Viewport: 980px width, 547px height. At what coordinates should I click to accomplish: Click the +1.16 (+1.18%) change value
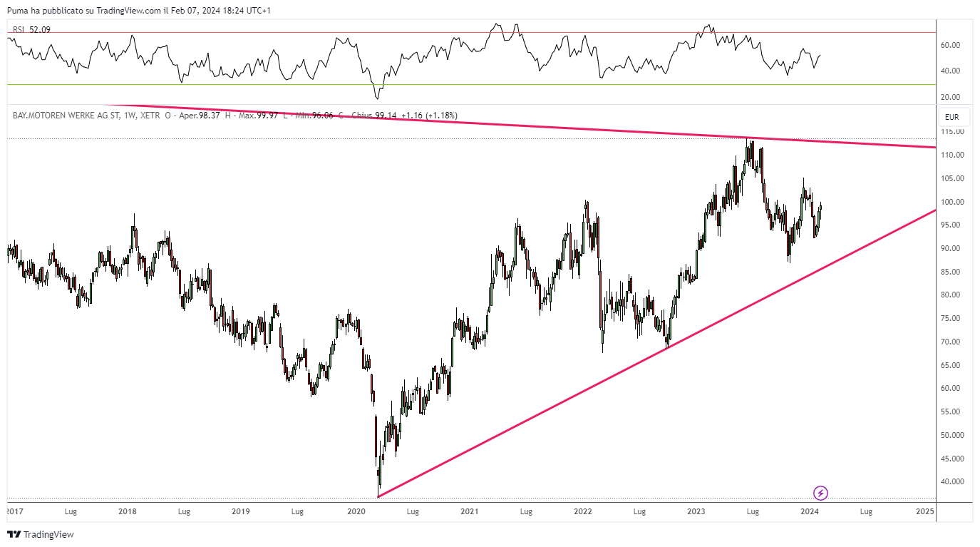point(429,116)
